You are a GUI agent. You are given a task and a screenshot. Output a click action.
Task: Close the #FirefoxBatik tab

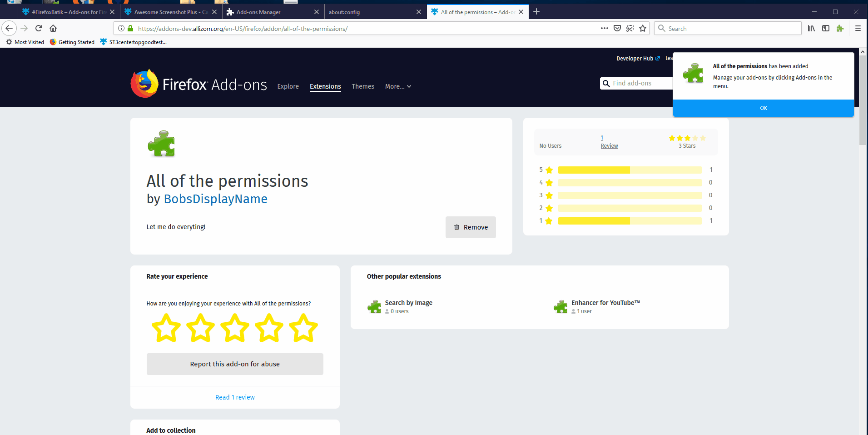click(x=112, y=12)
